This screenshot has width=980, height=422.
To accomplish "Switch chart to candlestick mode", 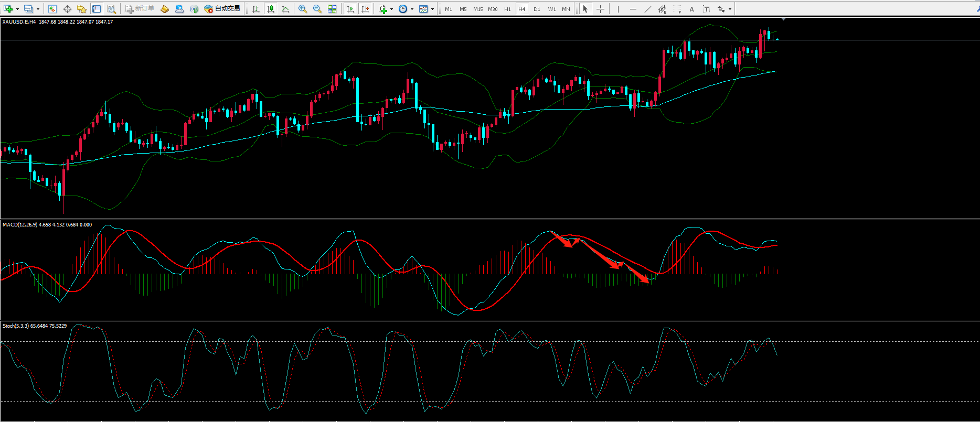I will click(271, 9).
